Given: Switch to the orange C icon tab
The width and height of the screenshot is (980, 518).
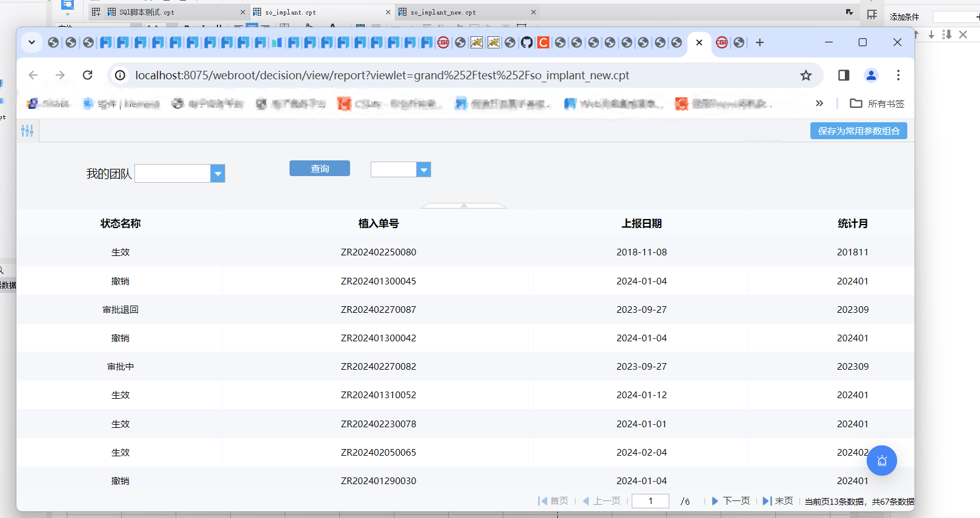Looking at the screenshot, I should pyautogui.click(x=543, y=42).
